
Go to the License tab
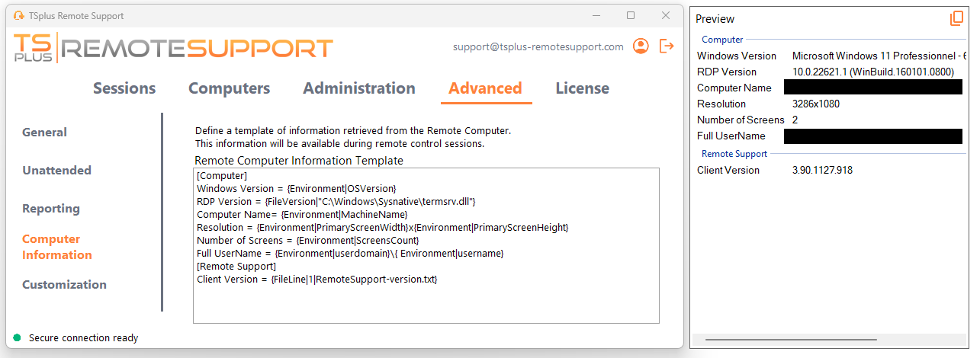pos(582,88)
